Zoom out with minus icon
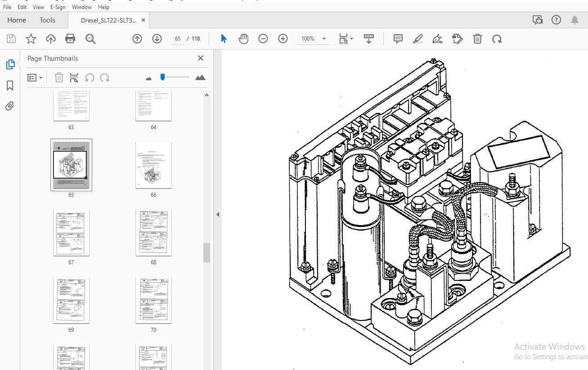 [263, 39]
